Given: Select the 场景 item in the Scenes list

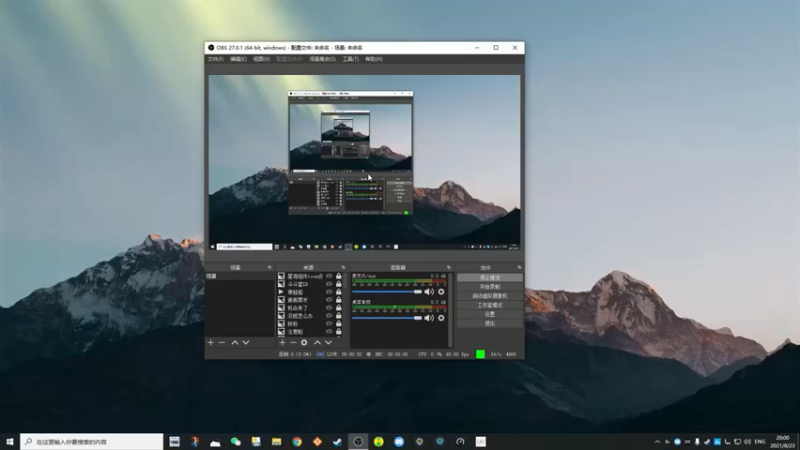Looking at the screenshot, I should tap(240, 276).
